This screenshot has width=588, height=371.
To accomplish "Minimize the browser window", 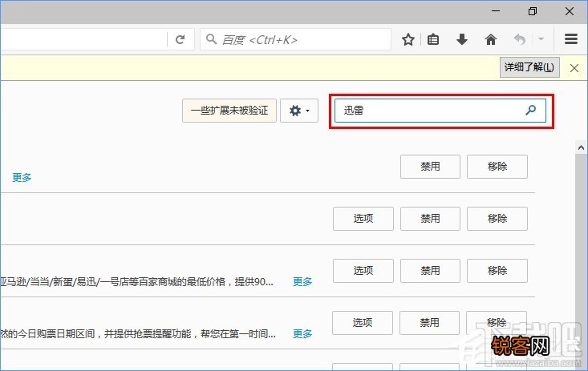I will (x=496, y=11).
